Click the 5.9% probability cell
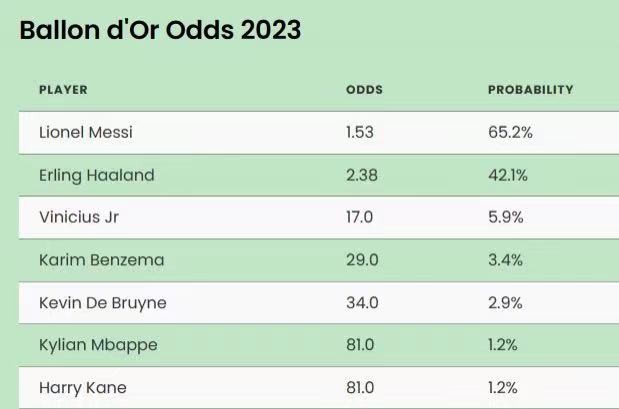Viewport: 619px width, 409px height. tap(506, 217)
